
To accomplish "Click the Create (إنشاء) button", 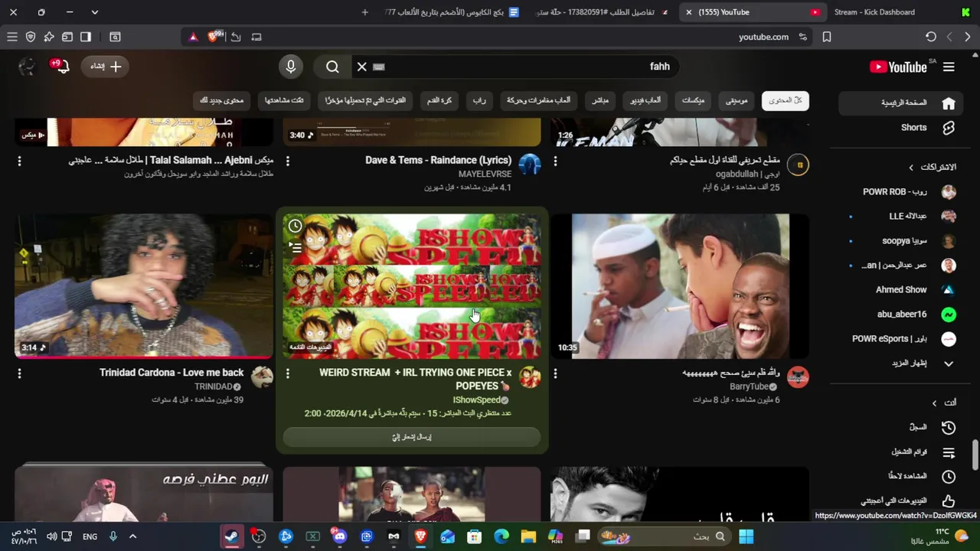I will pos(106,67).
